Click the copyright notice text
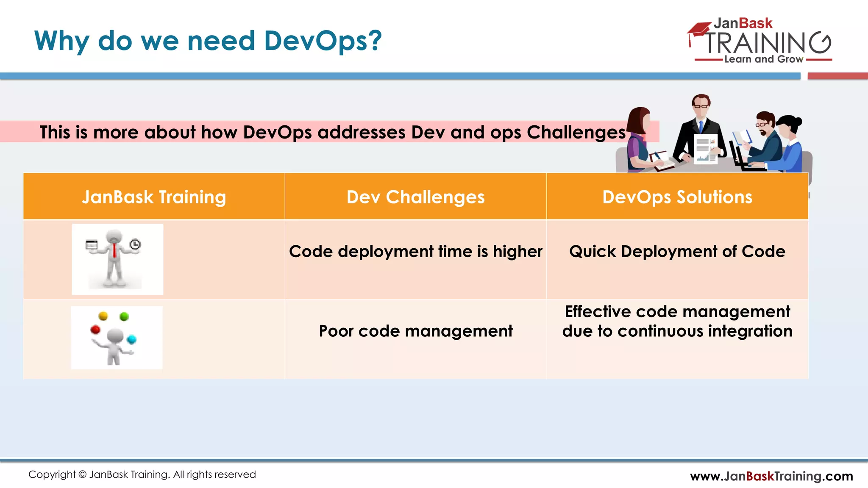Screen dimensions: 868x488 point(142,474)
